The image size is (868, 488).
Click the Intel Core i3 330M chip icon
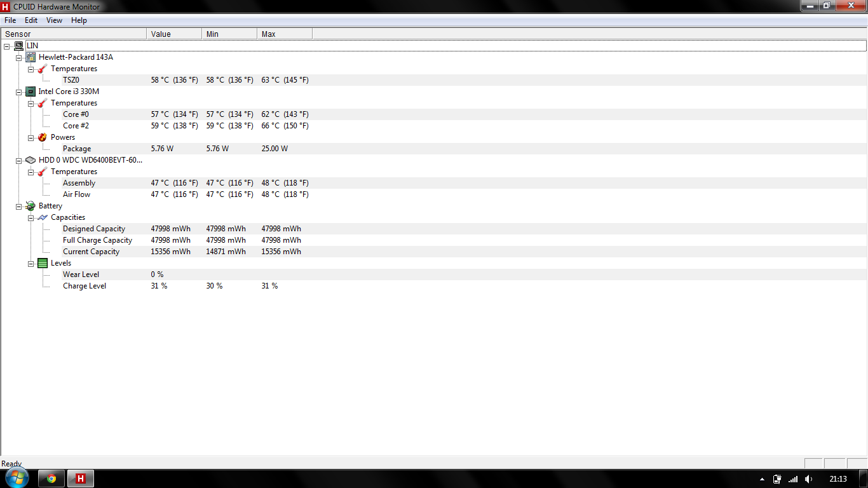pyautogui.click(x=31, y=91)
